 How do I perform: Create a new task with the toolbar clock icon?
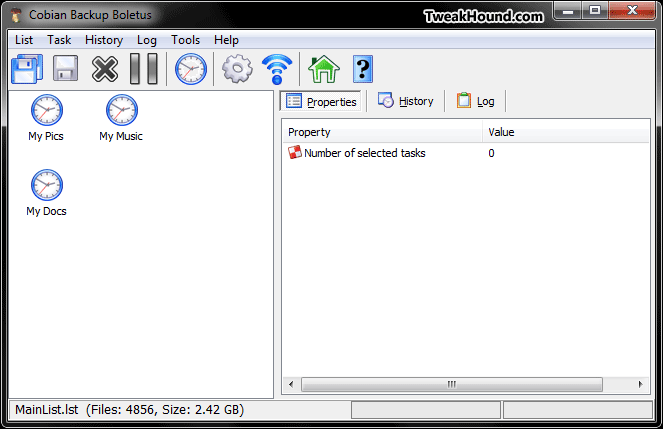tap(191, 69)
